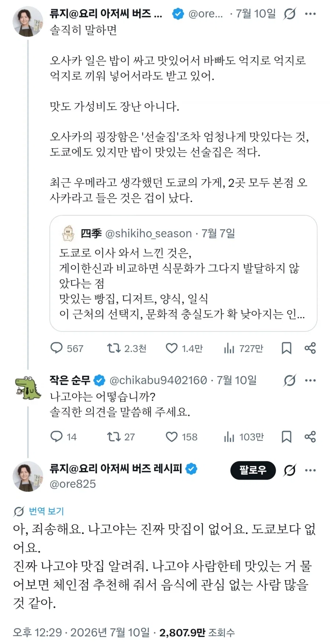330x644 pixels.
Task: Open reply icon on first tweet (567)
Action: coord(56,348)
